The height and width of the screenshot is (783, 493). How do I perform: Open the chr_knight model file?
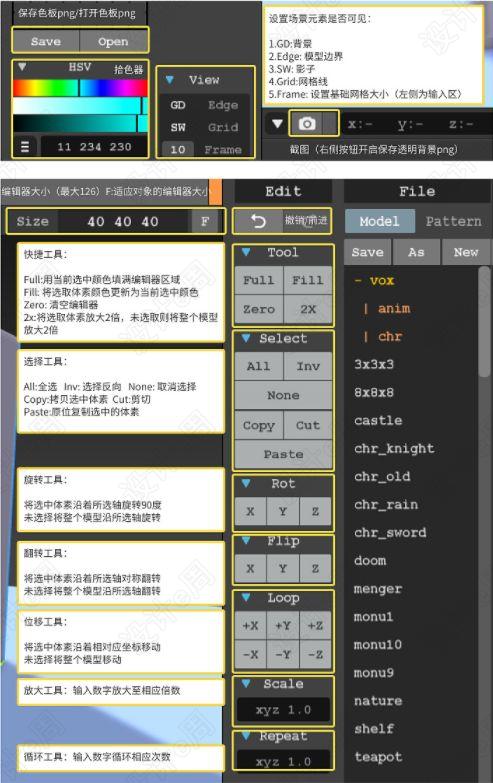tap(394, 448)
